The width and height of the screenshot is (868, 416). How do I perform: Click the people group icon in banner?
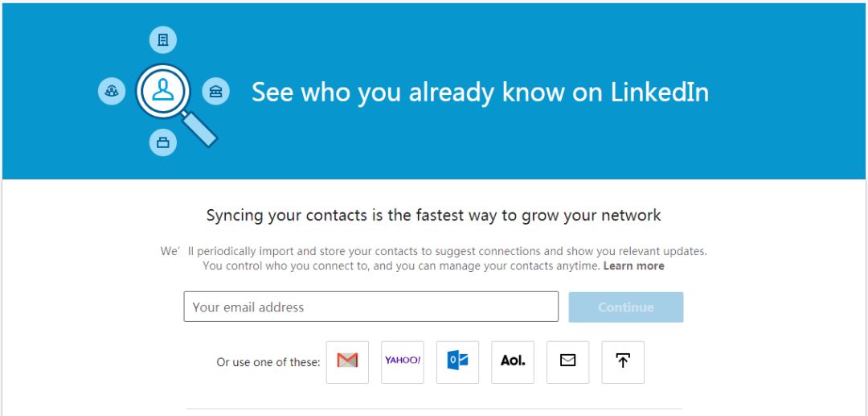click(x=112, y=92)
